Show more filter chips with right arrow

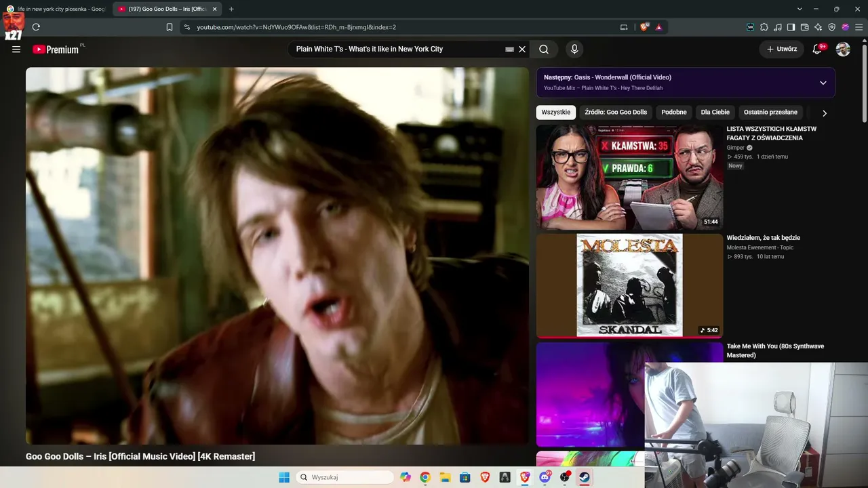(x=825, y=113)
